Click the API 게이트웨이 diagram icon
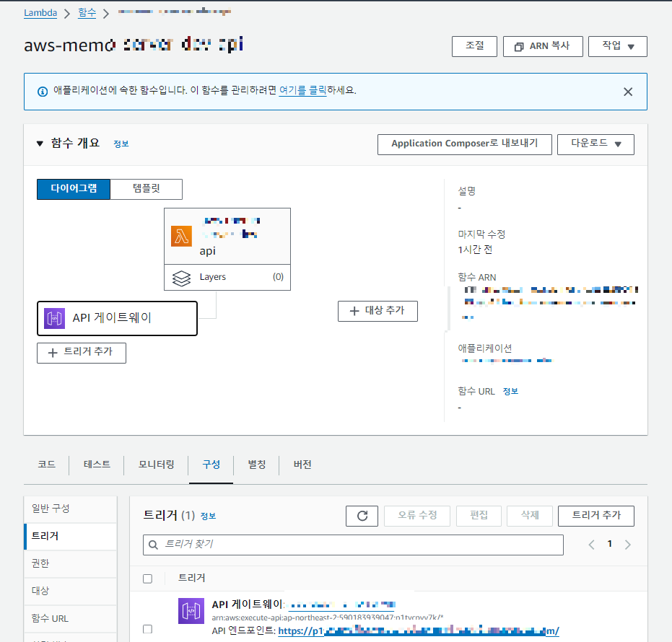This screenshot has width=672, height=642. (54, 318)
